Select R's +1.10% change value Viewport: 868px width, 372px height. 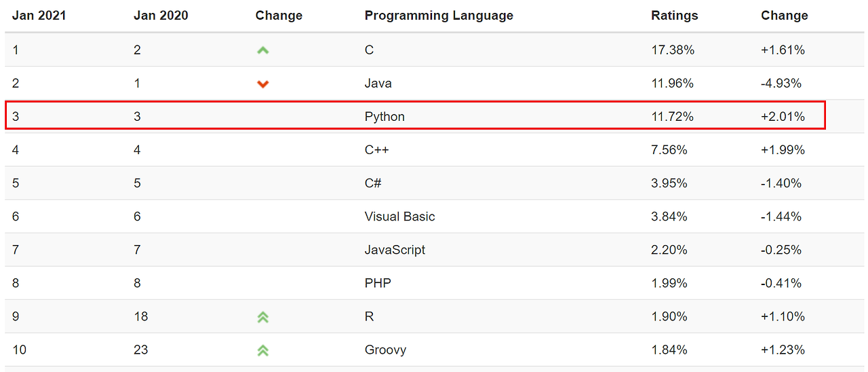783,317
